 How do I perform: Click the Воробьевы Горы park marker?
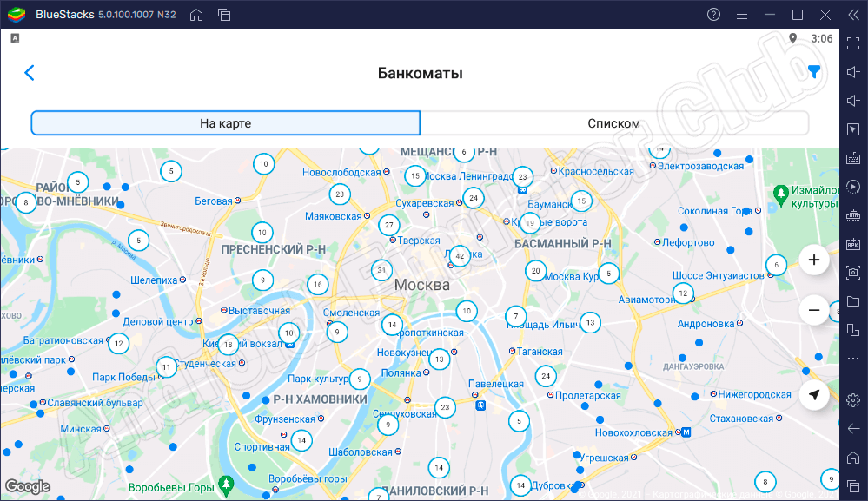coord(225,485)
